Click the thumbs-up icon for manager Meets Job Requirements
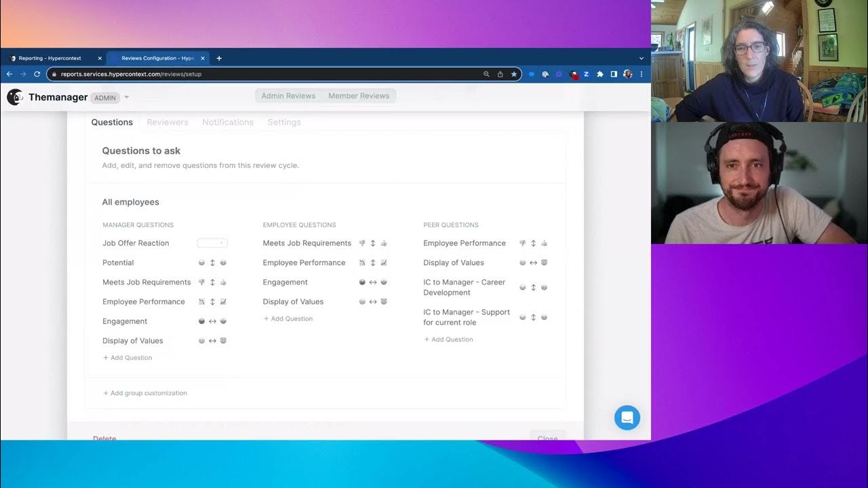The width and height of the screenshot is (868, 488). pos(223,283)
